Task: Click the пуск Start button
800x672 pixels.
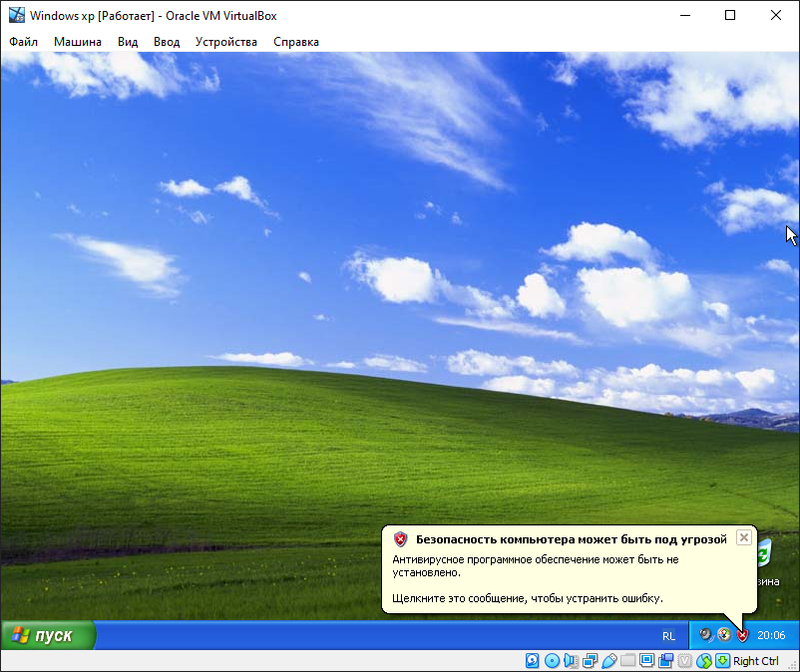Action: 48,635
